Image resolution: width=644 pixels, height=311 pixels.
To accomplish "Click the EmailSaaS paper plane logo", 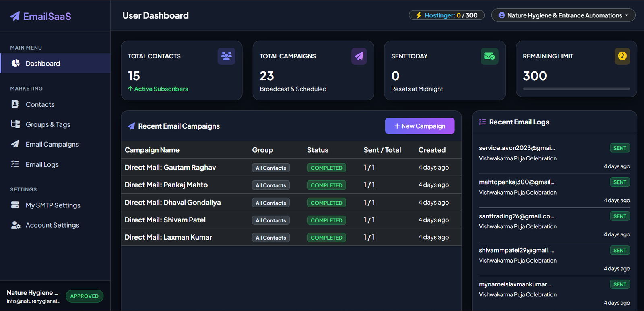I will coord(15,16).
